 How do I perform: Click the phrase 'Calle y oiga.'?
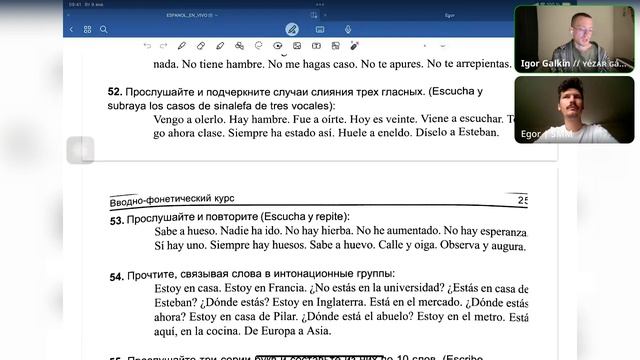tap(407, 245)
